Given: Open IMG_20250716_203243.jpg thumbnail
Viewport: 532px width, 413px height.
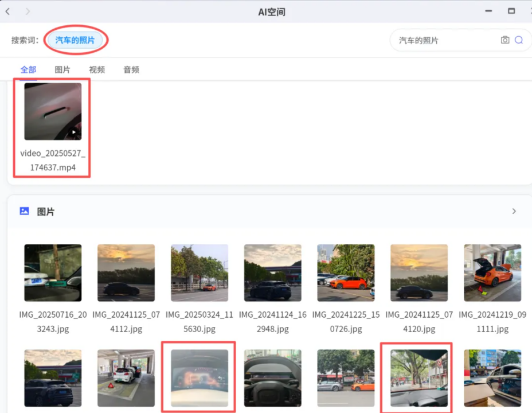Looking at the screenshot, I should coord(53,272).
